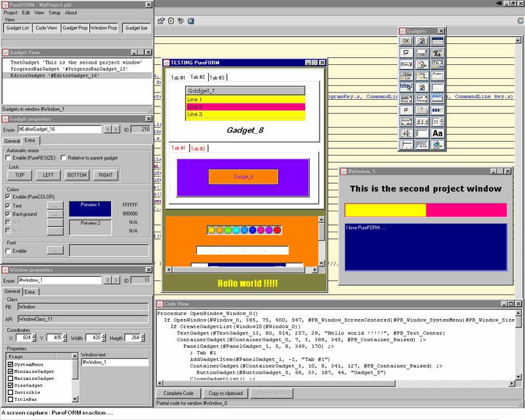
Task: Select the checkbox gadget in Gadgets palette
Action: coord(406,52)
